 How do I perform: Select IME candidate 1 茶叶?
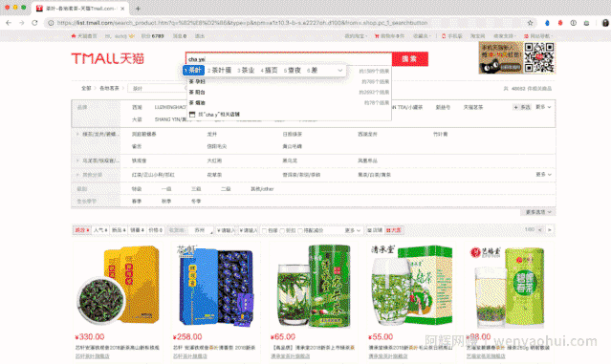[193, 70]
